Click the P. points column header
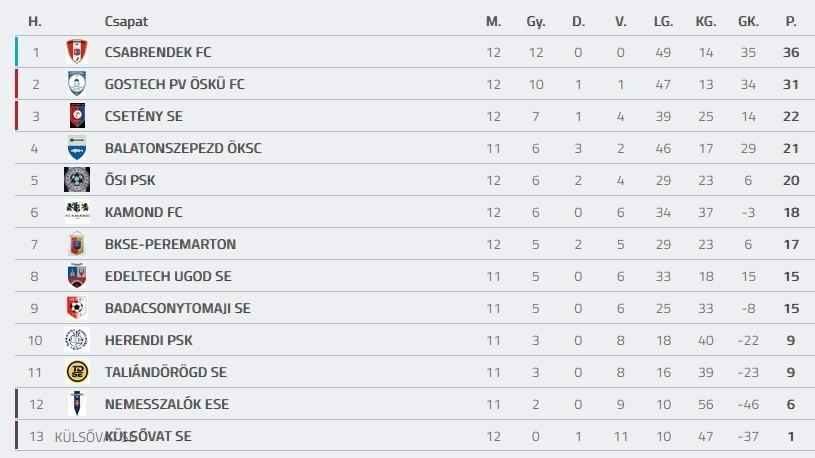815x458 pixels. pyautogui.click(x=791, y=21)
